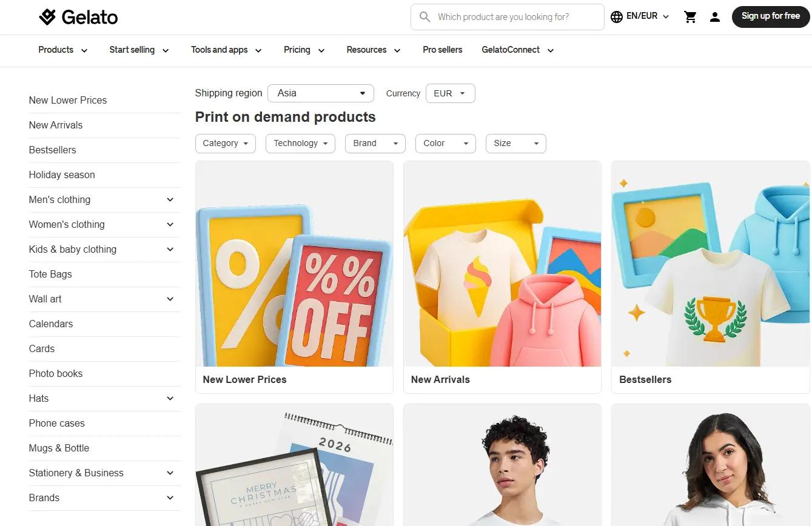This screenshot has height=526, width=812.
Task: Open the Shipping region Asia dropdown
Action: tap(321, 93)
